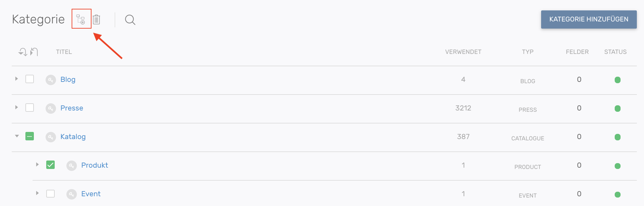Click the add subcategory tree icon
The height and width of the screenshot is (206, 644).
[81, 19]
